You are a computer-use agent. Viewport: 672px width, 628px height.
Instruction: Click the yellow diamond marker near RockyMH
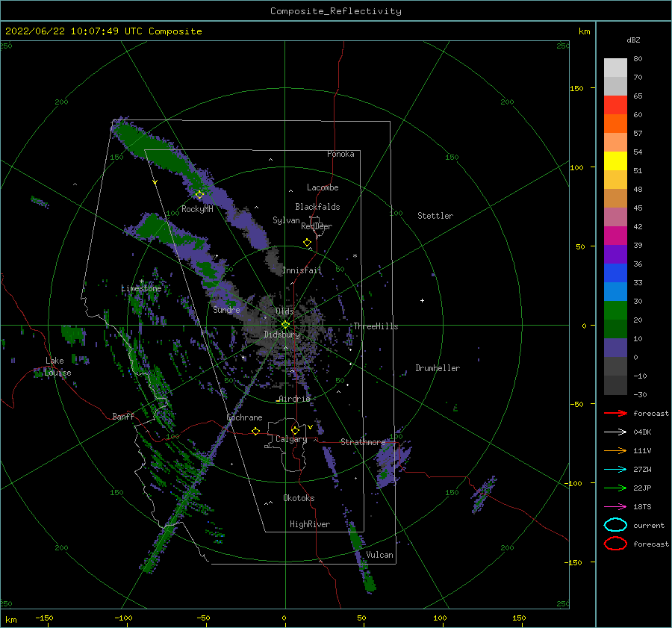199,195
